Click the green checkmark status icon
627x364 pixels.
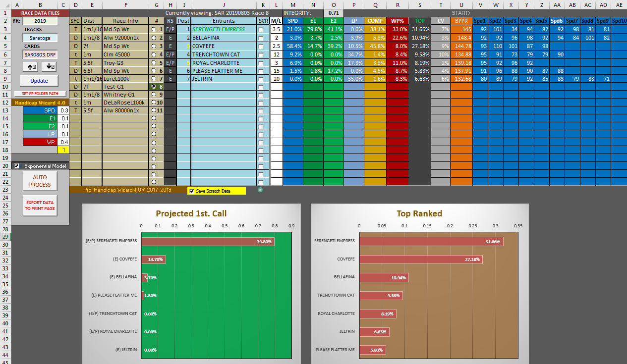click(261, 190)
